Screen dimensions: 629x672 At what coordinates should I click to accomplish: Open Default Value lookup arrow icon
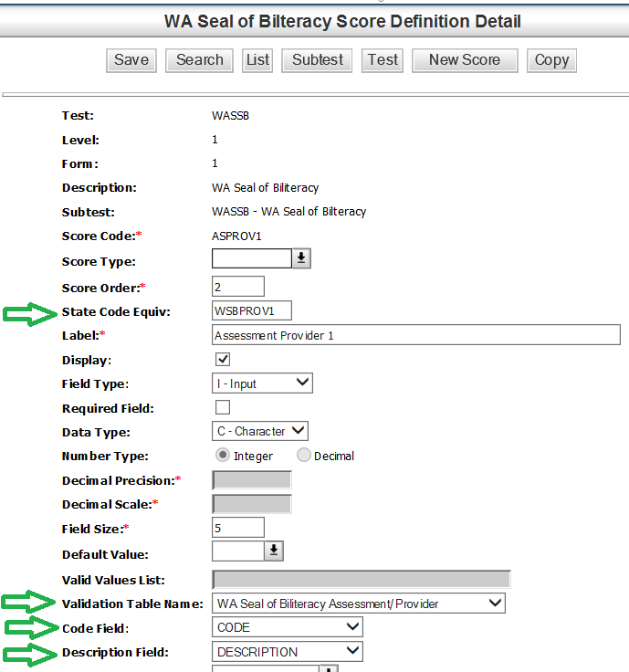coord(274,551)
